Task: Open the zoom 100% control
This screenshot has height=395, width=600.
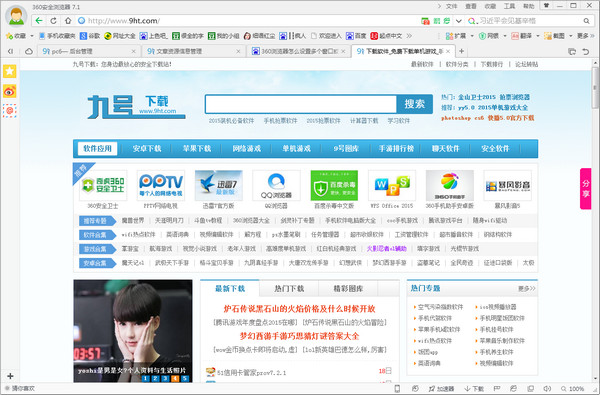Action: 573,388
